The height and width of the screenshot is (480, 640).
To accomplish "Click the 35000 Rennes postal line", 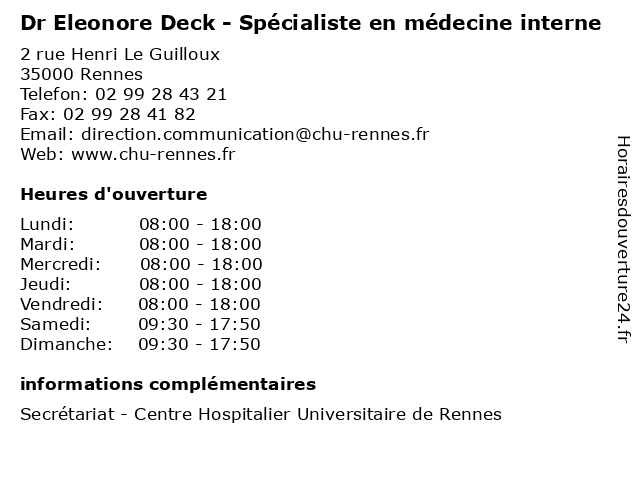I will click(81, 74).
